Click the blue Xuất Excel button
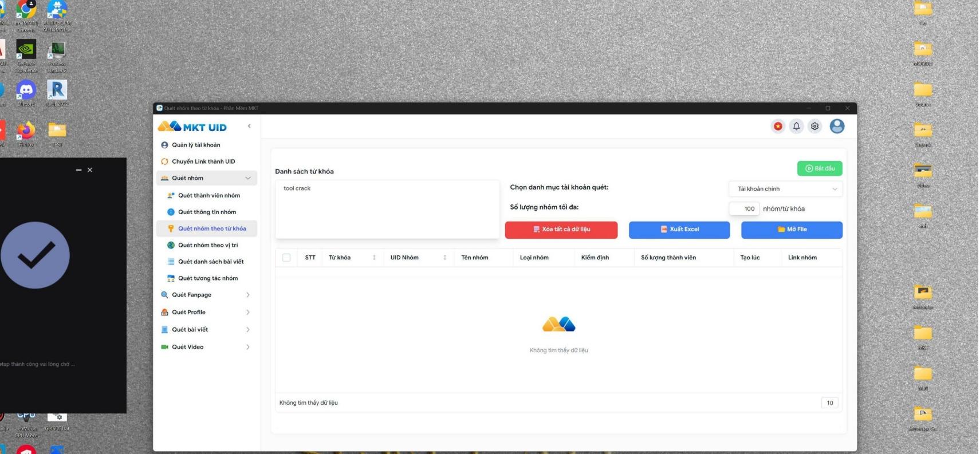 (x=679, y=230)
